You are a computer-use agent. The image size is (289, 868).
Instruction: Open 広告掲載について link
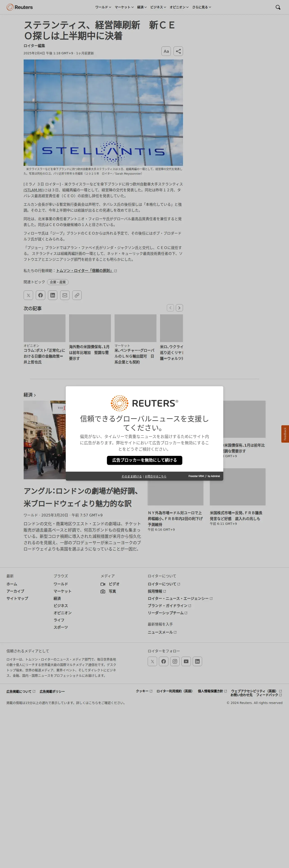(21, 691)
